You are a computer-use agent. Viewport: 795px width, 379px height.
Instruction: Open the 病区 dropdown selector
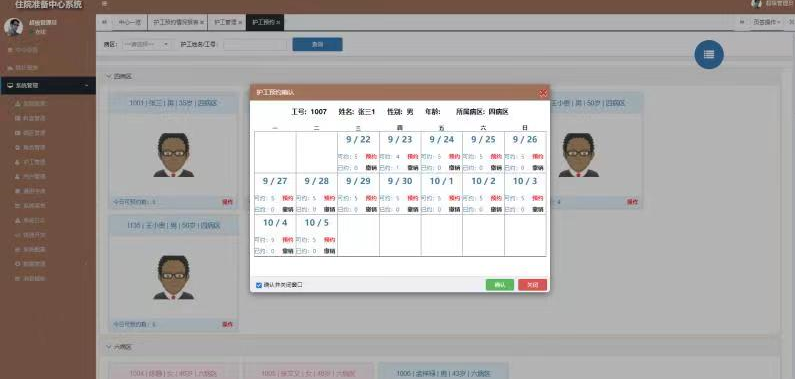pyautogui.click(x=147, y=45)
